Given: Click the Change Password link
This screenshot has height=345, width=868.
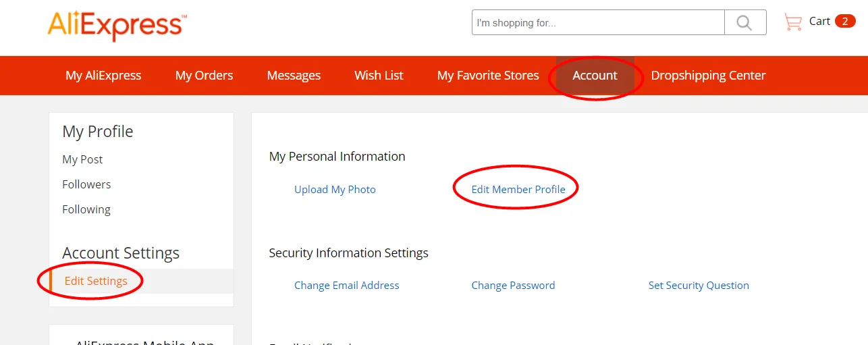Looking at the screenshot, I should (513, 286).
